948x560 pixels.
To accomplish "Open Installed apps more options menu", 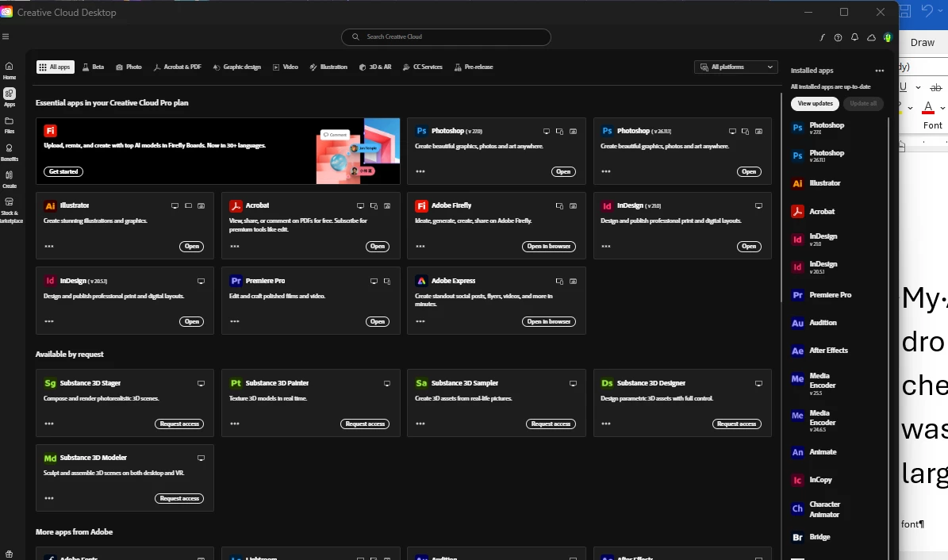I will (880, 71).
